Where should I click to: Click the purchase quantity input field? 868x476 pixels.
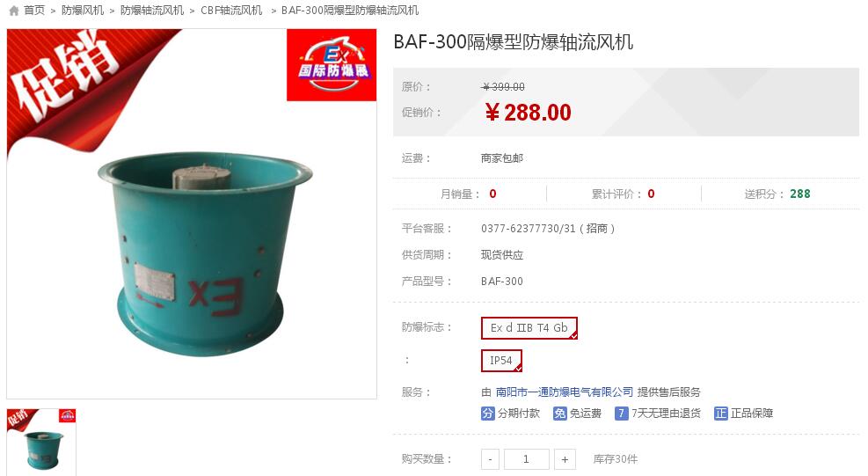pyautogui.click(x=527, y=459)
